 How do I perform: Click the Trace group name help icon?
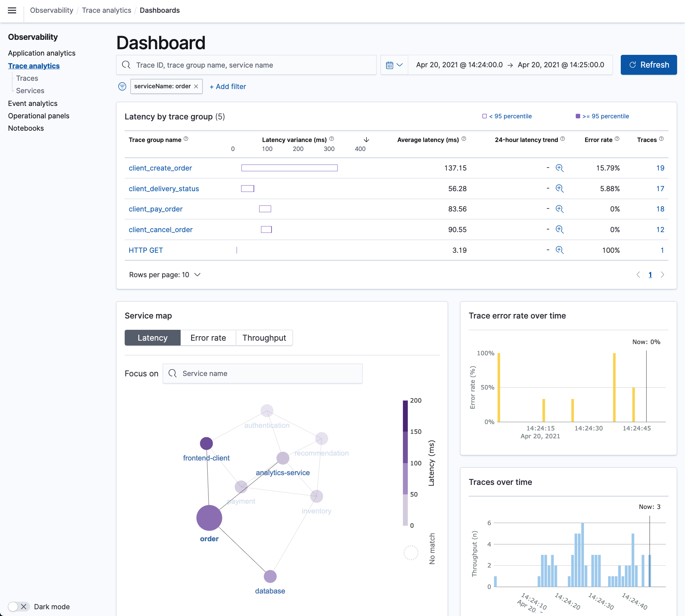click(186, 139)
